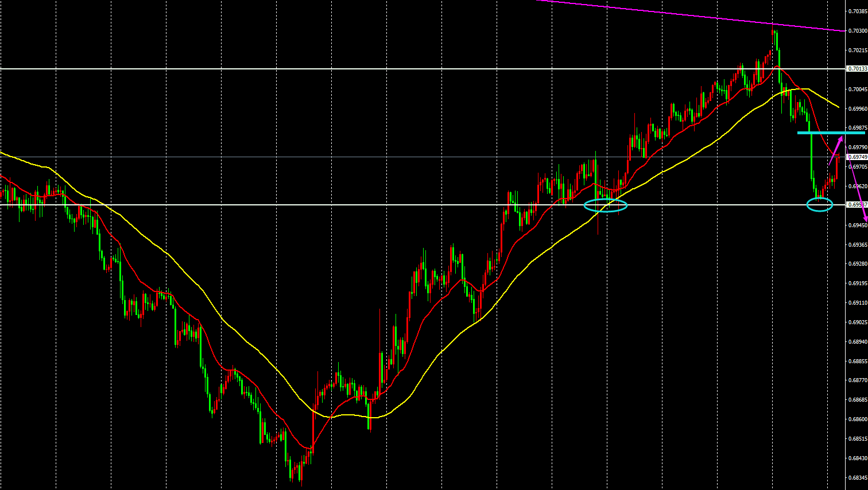Click the 0.70300 price scale label

(x=857, y=30)
